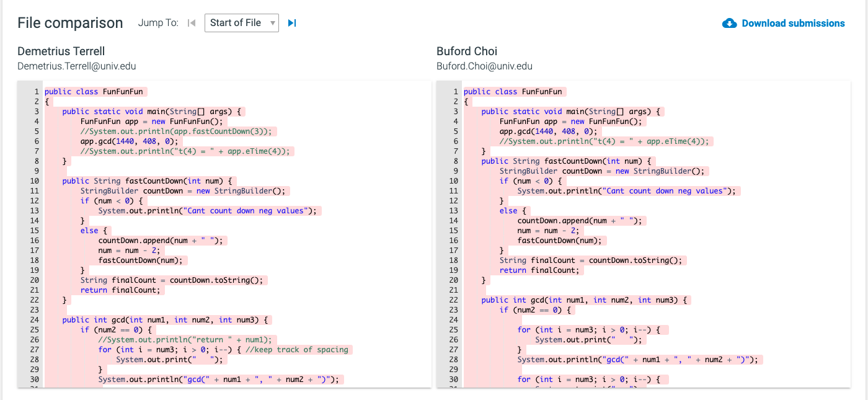The width and height of the screenshot is (868, 400).
Task: Click the commented fastCountDown println line on left
Action: tap(175, 131)
